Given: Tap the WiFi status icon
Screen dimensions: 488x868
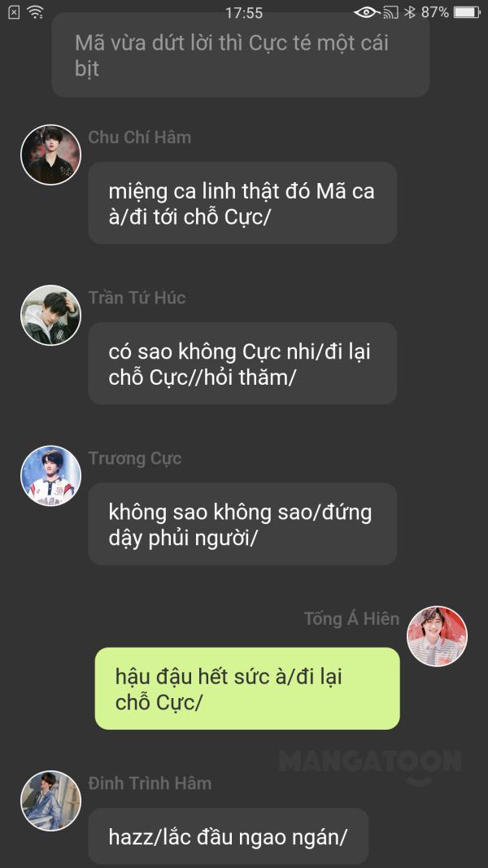Looking at the screenshot, I should (36, 12).
